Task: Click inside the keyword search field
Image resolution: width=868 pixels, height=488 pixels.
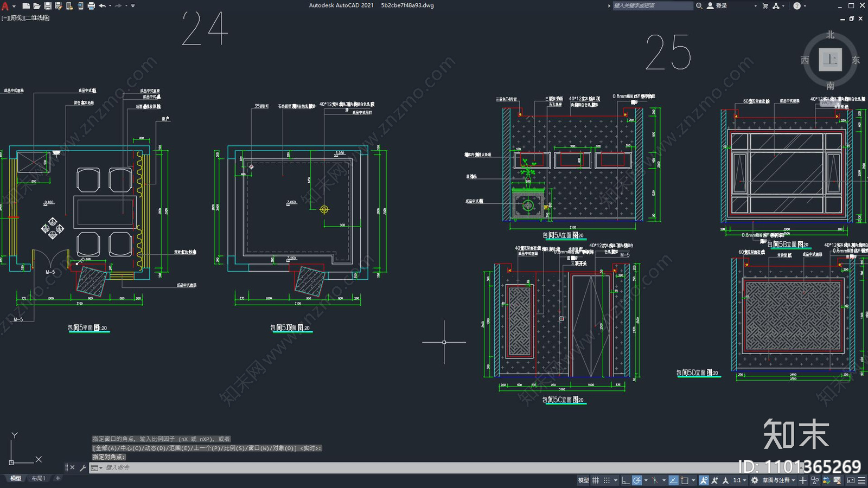Action: tap(653, 6)
